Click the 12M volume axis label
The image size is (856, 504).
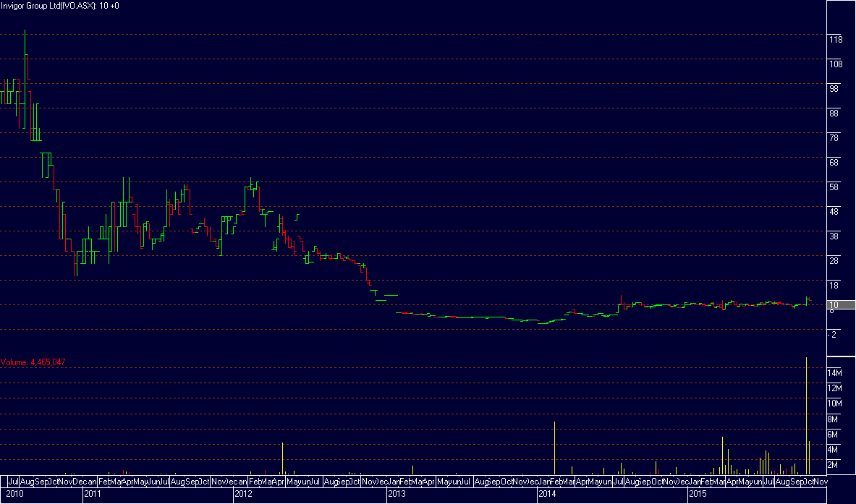coord(835,388)
